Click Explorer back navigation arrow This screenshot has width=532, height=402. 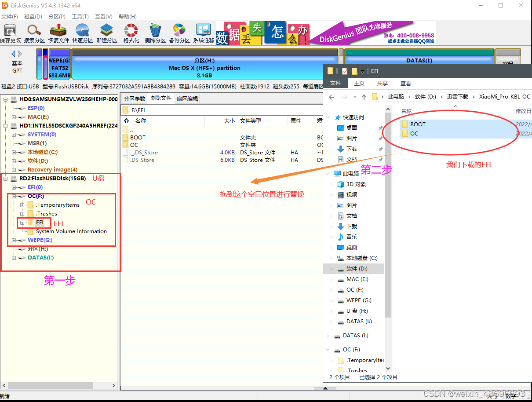pyautogui.click(x=332, y=97)
